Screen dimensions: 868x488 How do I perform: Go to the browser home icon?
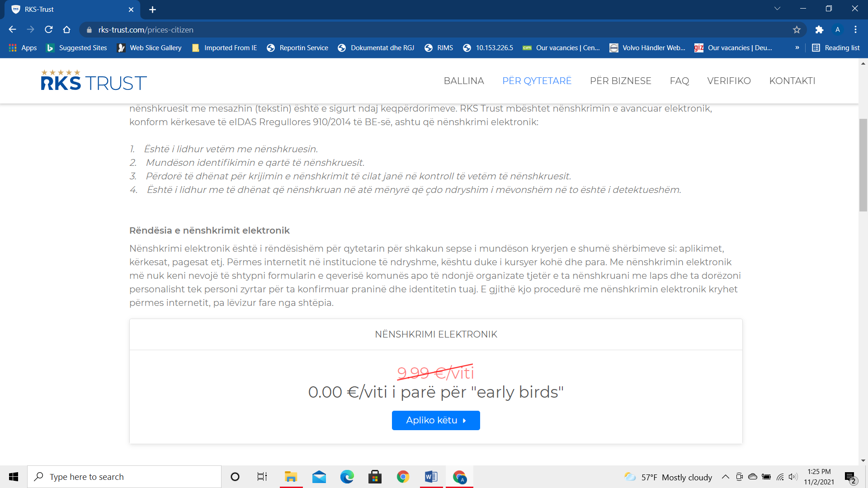(66, 29)
